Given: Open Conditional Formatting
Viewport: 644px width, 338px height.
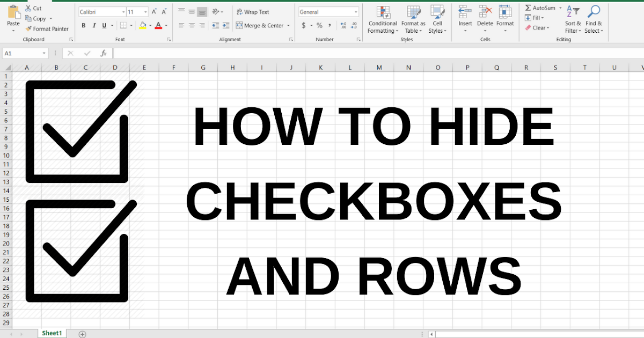Looking at the screenshot, I should (x=382, y=20).
